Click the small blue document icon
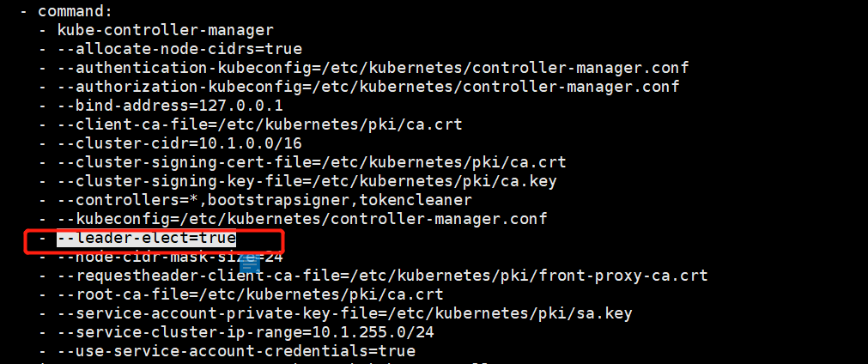The height and width of the screenshot is (364, 868). [x=250, y=264]
